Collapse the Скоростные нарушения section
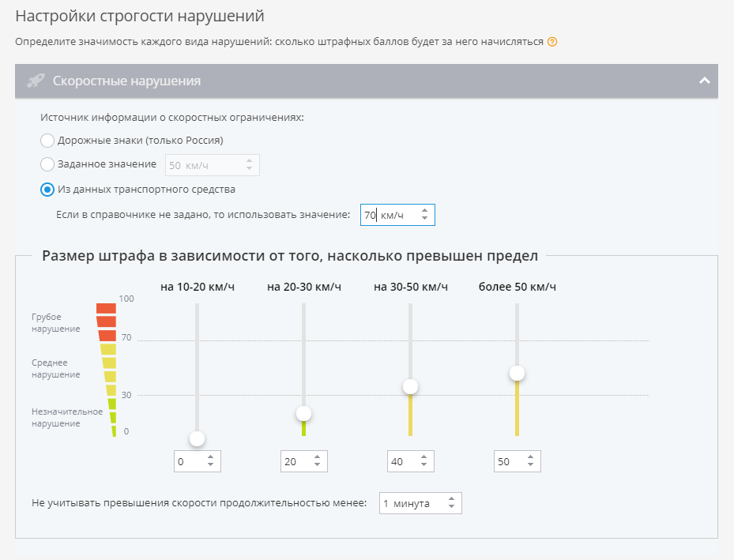Viewport: 734px width, 560px height. click(x=703, y=81)
